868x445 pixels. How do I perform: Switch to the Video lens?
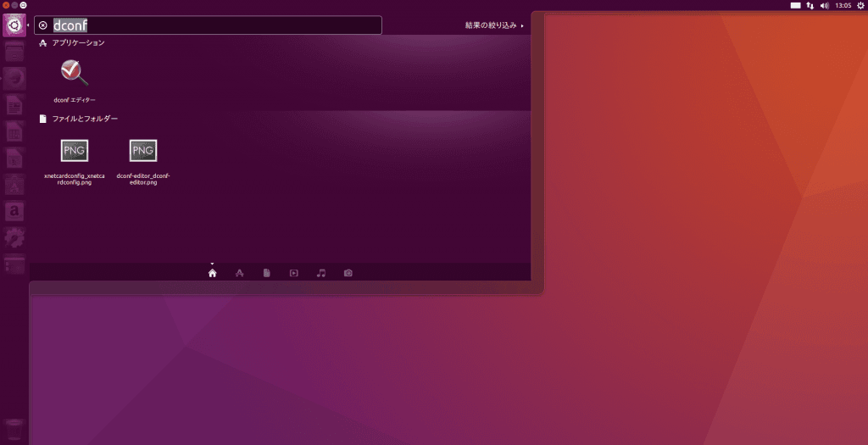click(x=294, y=273)
